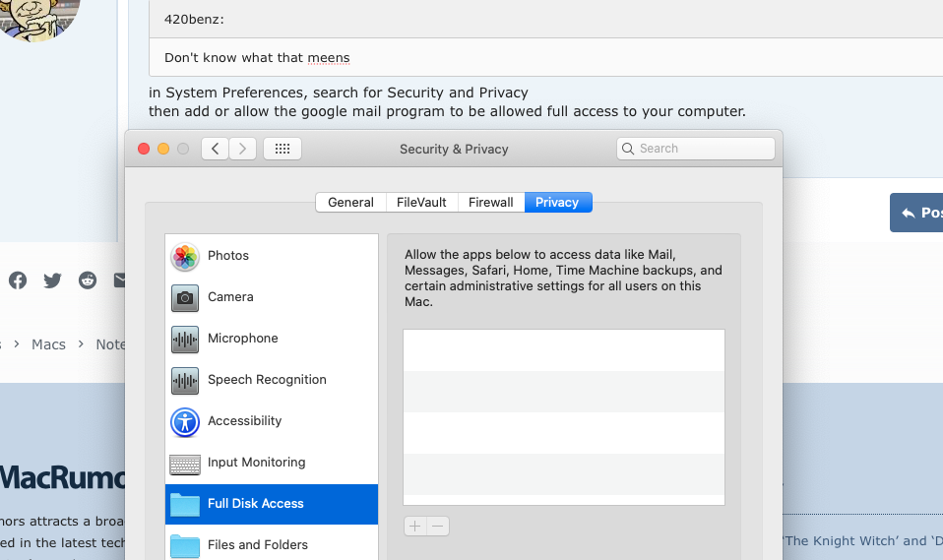Go forward with the right chevron

tap(243, 149)
